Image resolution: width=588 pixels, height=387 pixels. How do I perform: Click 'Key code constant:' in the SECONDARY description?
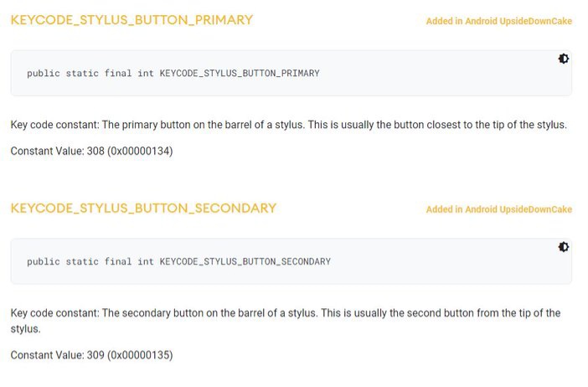[54, 313]
